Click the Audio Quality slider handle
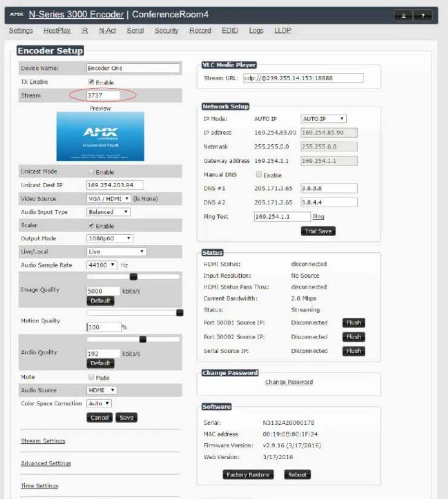 [x=143, y=339]
